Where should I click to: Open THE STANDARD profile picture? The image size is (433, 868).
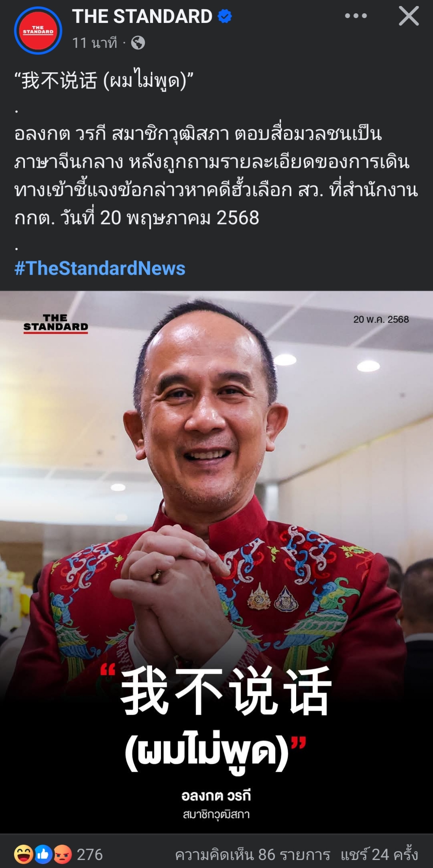[38, 31]
